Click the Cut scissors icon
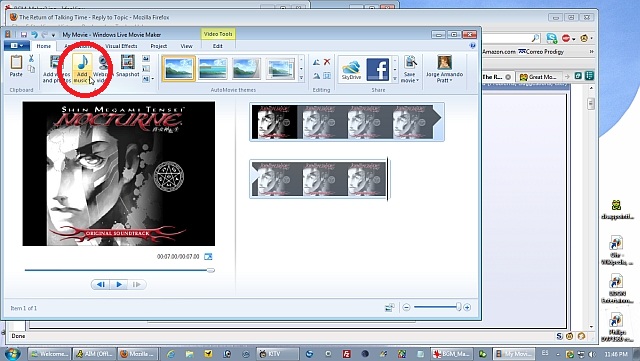This screenshot has width=640, height=361. tap(31, 59)
